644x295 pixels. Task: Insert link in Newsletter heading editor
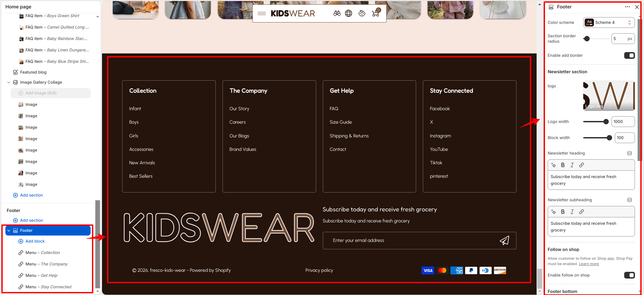(x=582, y=165)
